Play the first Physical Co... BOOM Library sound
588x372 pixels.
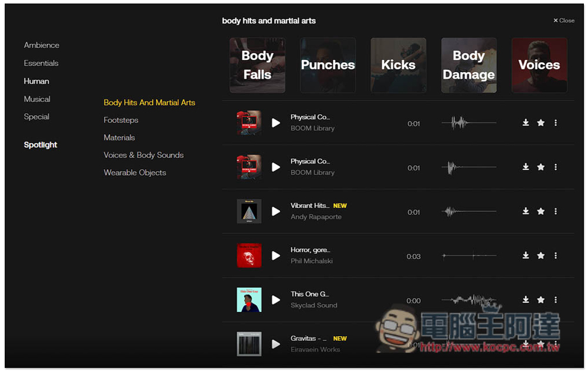tap(276, 123)
